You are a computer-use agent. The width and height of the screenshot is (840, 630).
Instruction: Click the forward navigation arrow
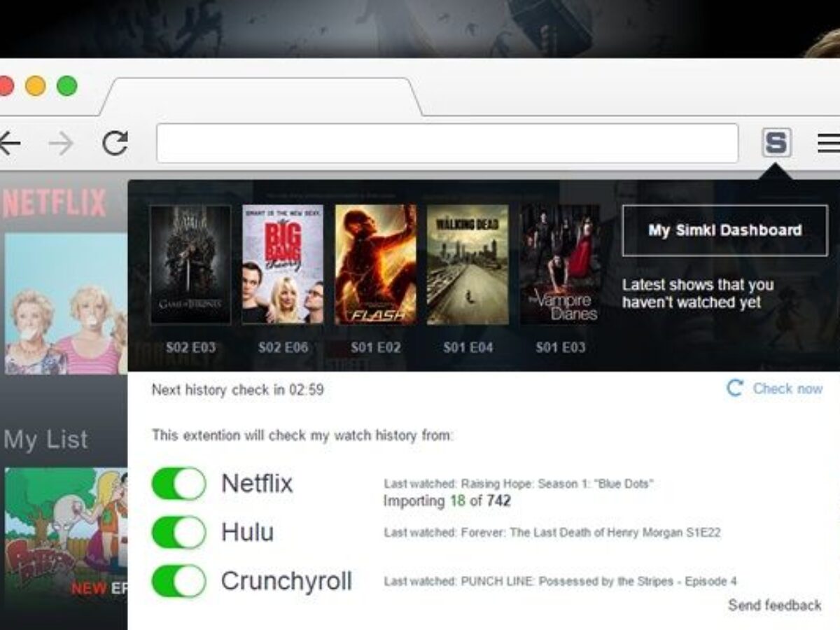tap(61, 143)
